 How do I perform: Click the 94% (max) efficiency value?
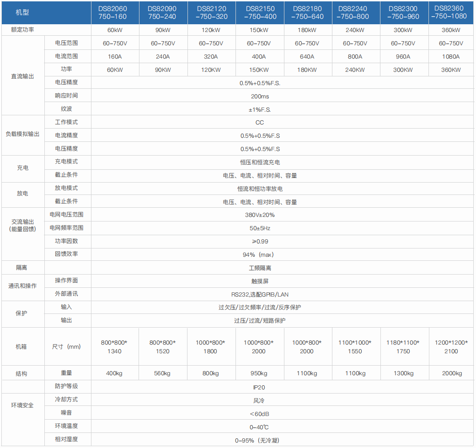point(258,254)
